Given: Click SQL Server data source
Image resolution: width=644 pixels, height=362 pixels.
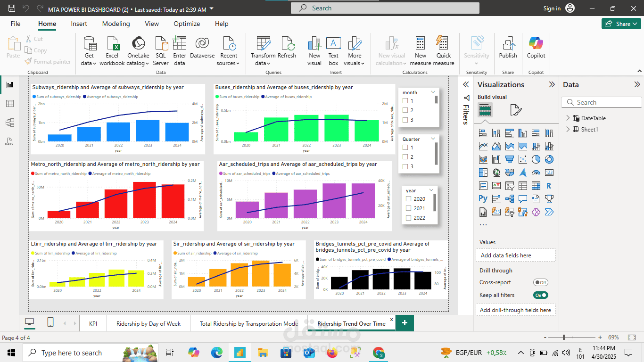Looking at the screenshot, I should (161, 51).
